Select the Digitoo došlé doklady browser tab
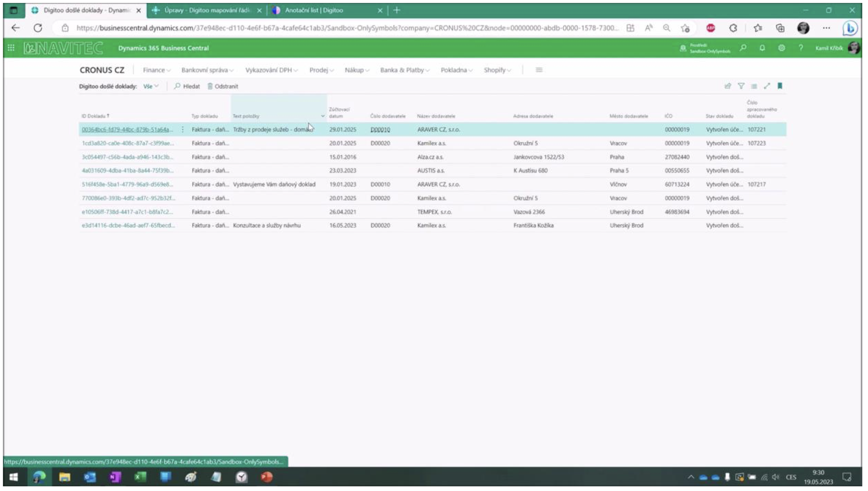Screen dimensions: 868x491 86,10
